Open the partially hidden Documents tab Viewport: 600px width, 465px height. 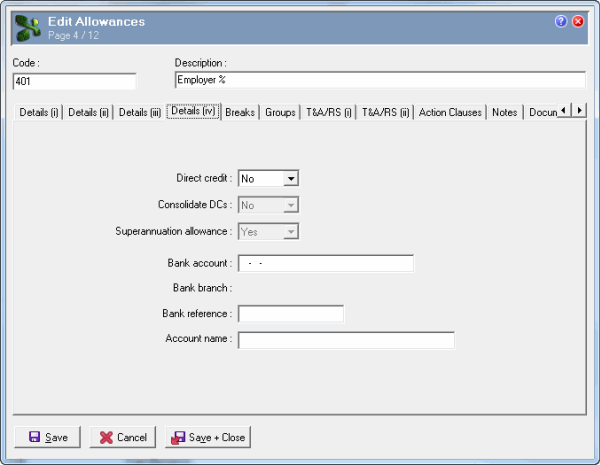[541, 113]
